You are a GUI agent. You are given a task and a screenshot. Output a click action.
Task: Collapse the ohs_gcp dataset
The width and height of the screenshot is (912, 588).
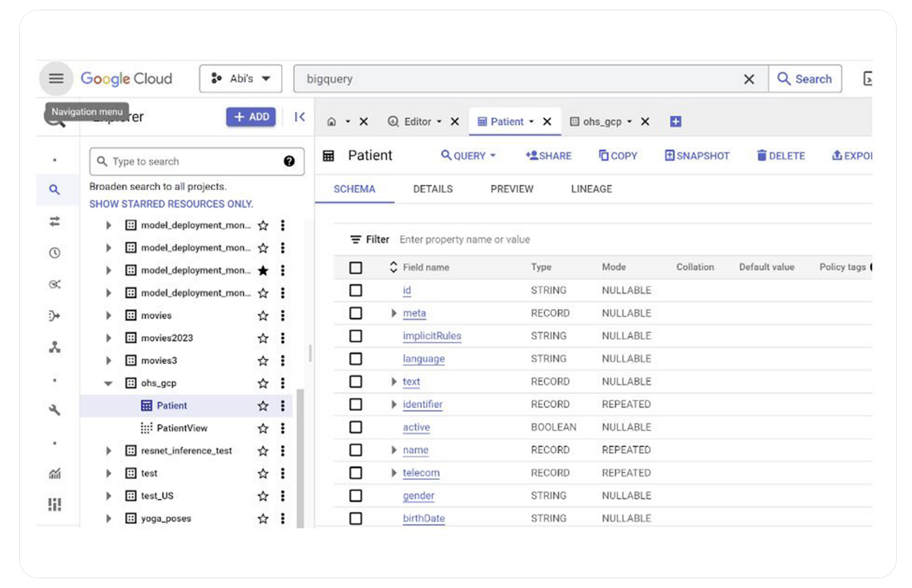pyautogui.click(x=108, y=384)
